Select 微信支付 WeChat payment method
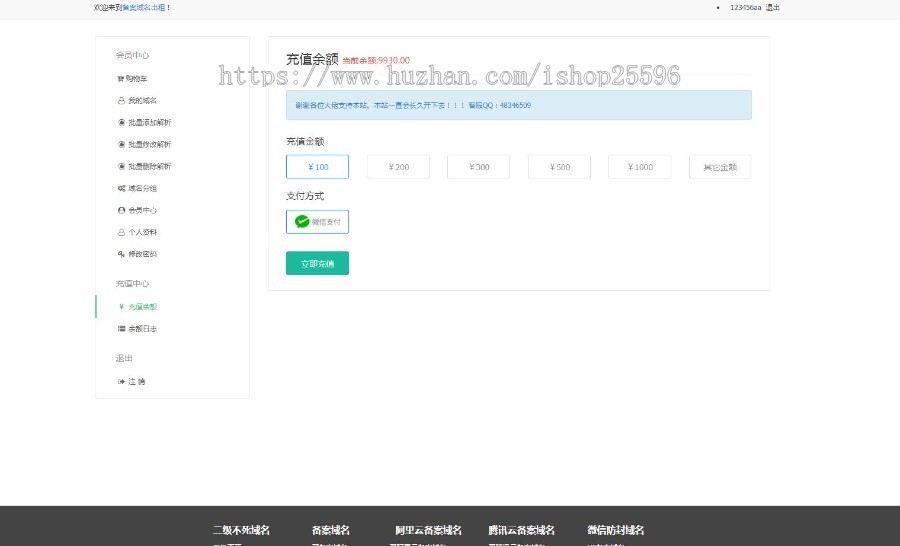900x546 pixels. pos(317,222)
